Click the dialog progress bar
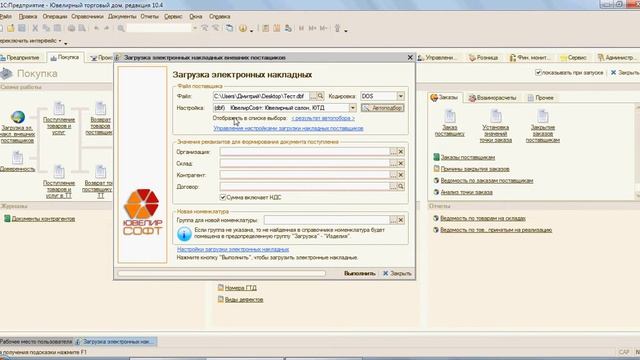 [x=222, y=273]
